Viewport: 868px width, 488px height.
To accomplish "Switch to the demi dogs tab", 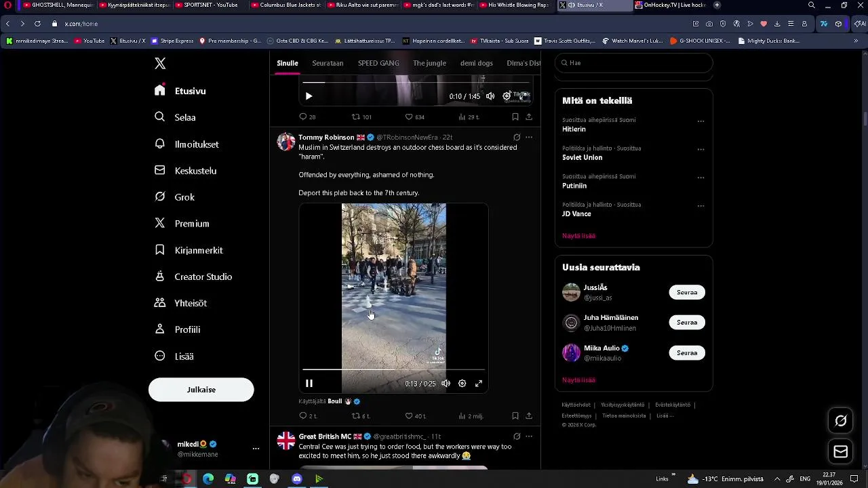I will coord(477,63).
